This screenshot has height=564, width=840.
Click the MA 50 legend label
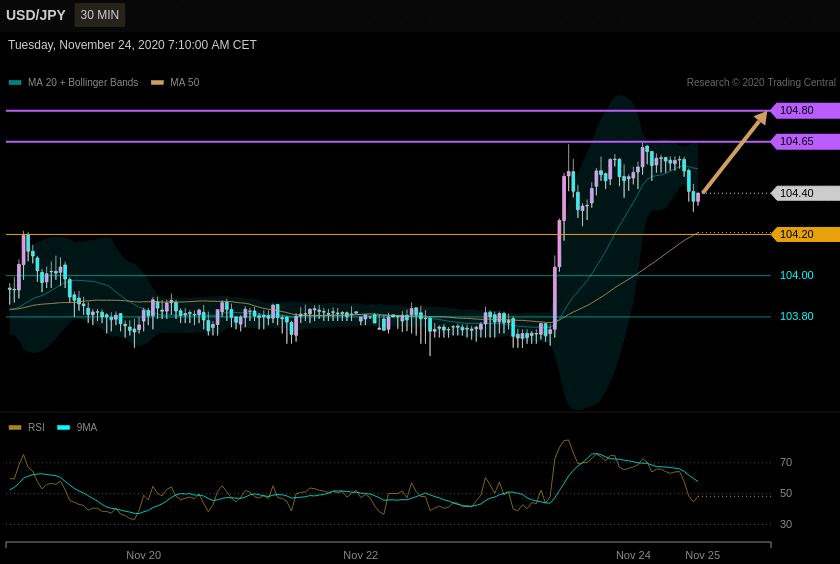click(185, 82)
